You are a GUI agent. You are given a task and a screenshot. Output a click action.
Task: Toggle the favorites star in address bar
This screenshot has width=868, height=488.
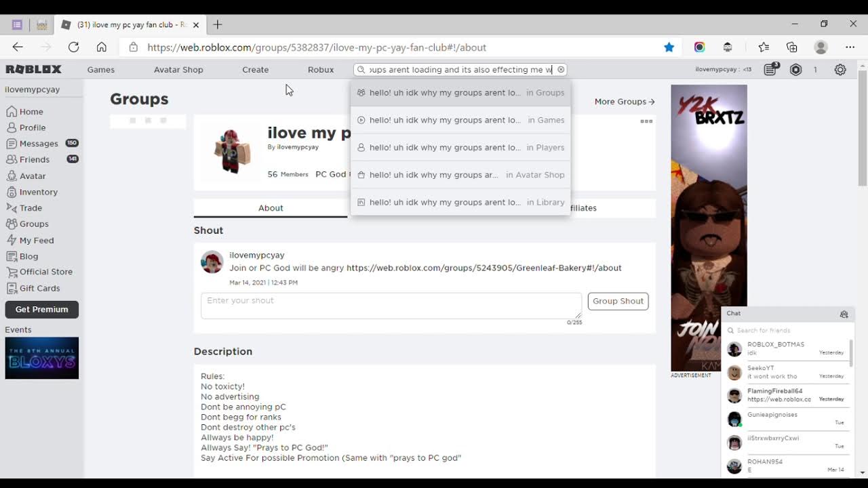point(669,47)
